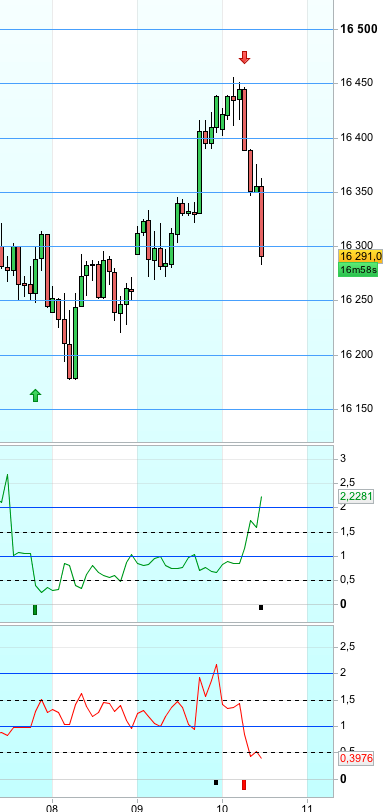Click the green up-arrow buy signal

(x=35, y=395)
